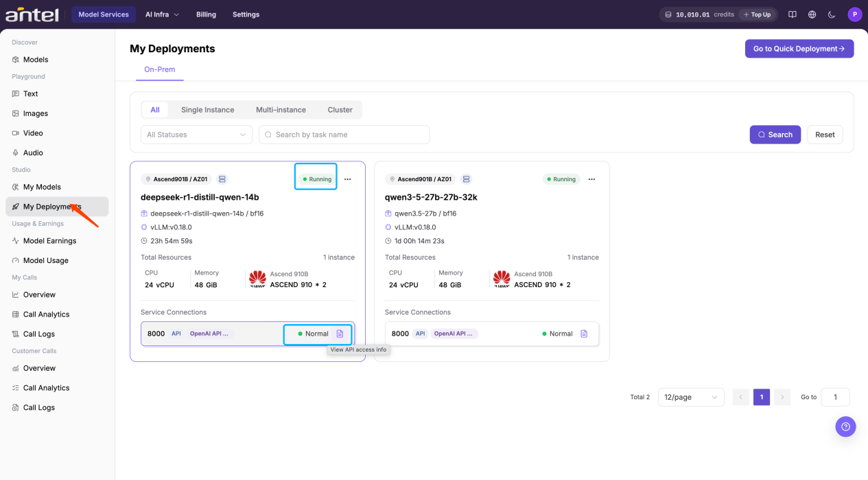Image resolution: width=868 pixels, height=480 pixels.
Task: Click Go to Quick Deployment button
Action: (799, 49)
